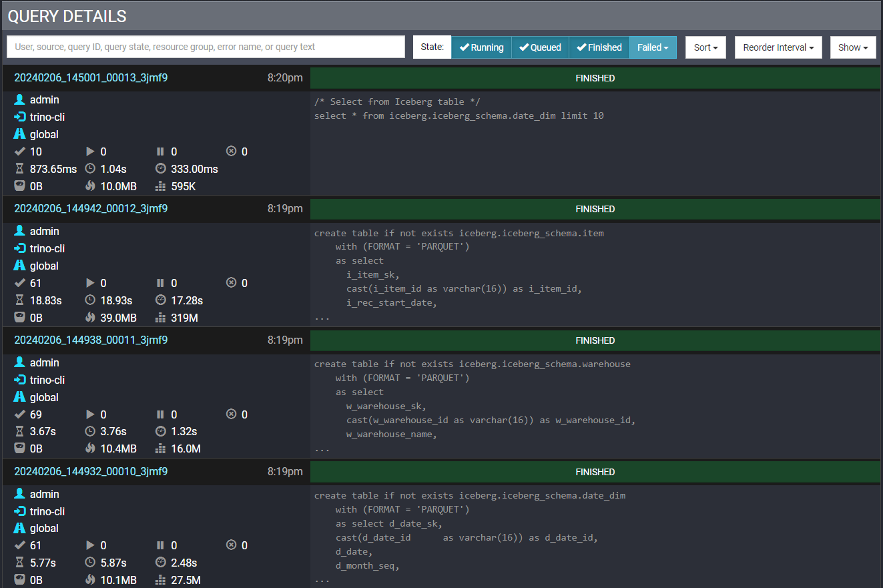This screenshot has height=588, width=883.
Task: Click the query text search field
Action: (204, 47)
